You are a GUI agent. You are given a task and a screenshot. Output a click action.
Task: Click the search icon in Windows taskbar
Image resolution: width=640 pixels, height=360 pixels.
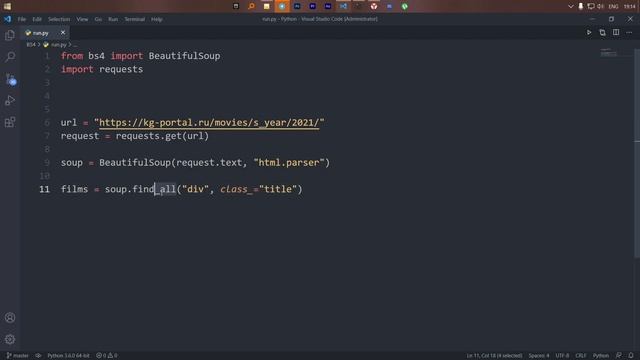pos(251,6)
